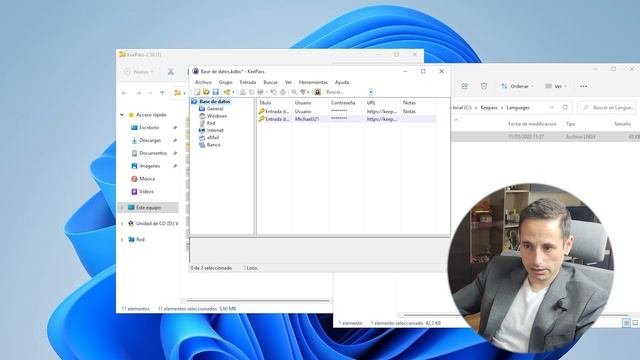Refresh the Languages folder view
640x360 pixels.
[x=565, y=107]
